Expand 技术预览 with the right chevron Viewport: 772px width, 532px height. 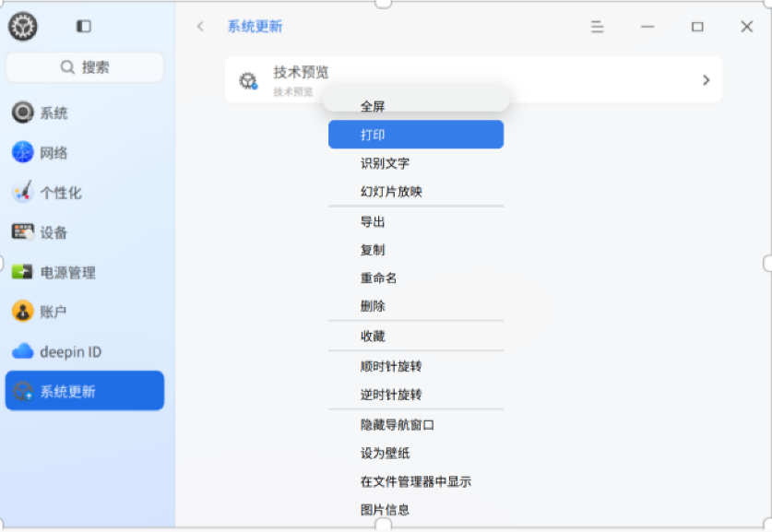tap(706, 80)
